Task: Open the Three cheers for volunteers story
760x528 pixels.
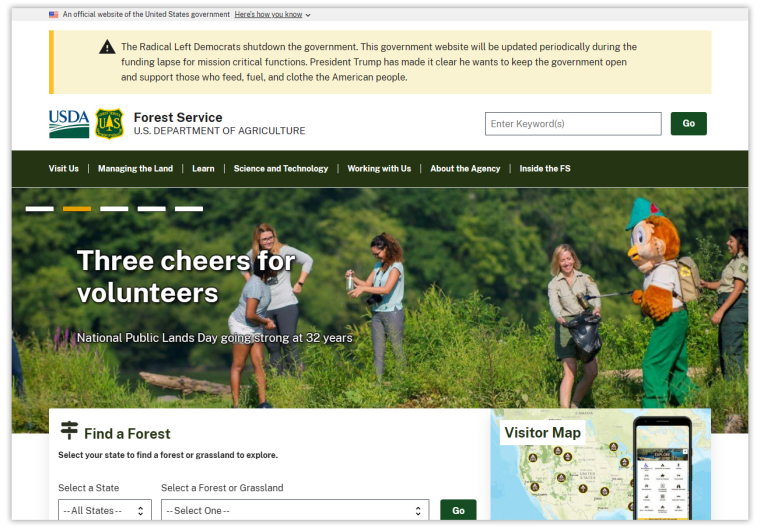Action: (x=186, y=277)
